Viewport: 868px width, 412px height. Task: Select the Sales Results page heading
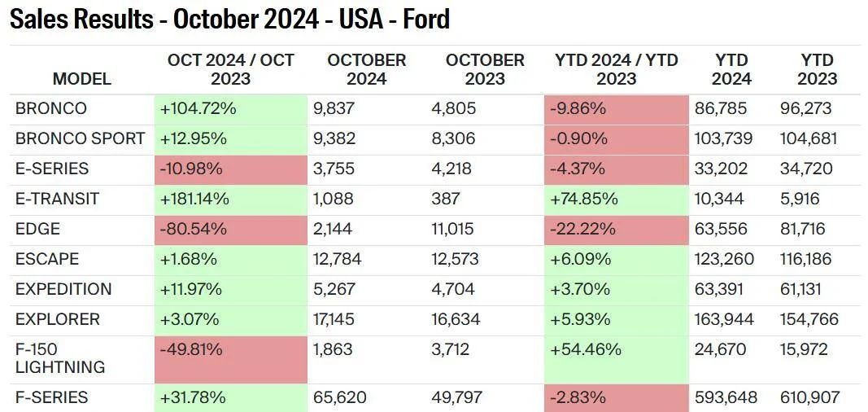pyautogui.click(x=229, y=20)
